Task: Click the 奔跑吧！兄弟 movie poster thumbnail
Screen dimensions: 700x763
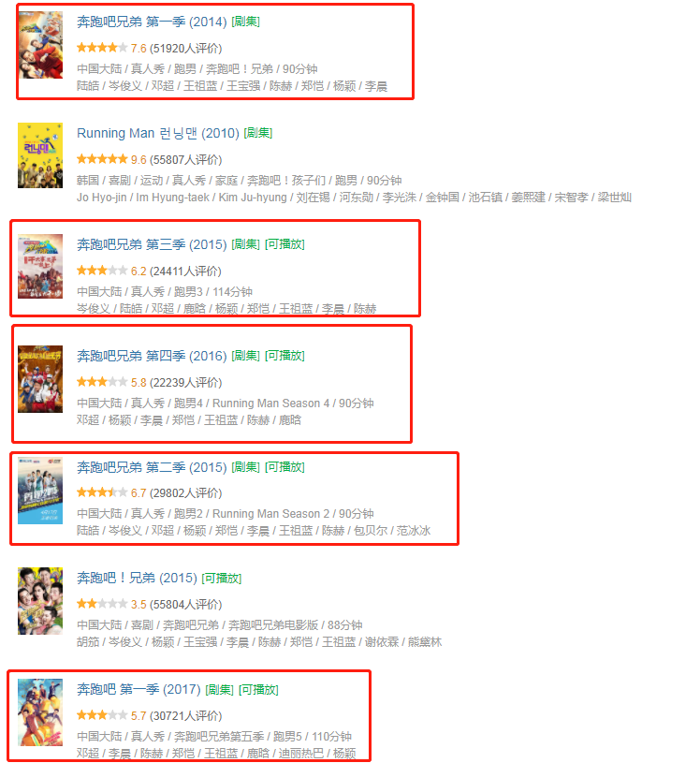Action: (40, 601)
